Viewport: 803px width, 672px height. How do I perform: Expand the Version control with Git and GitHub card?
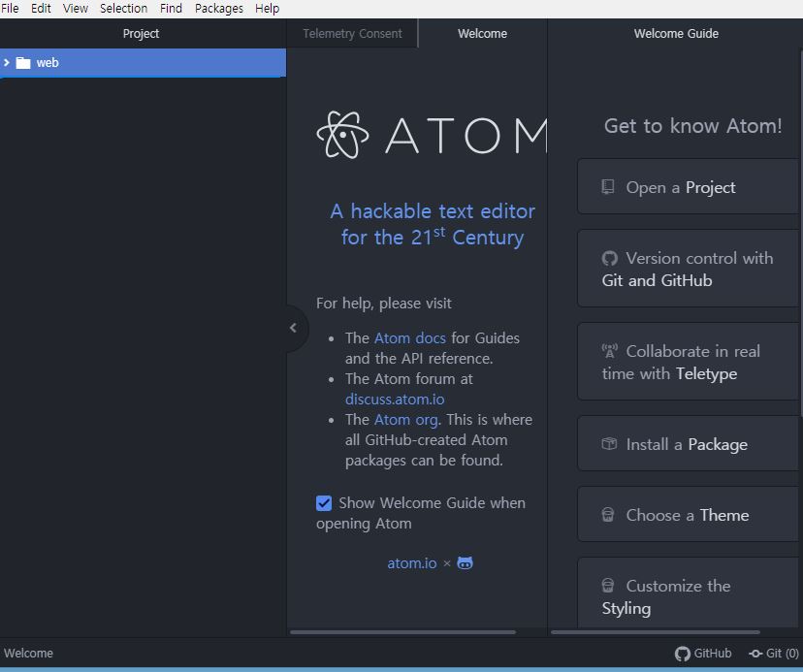[690, 269]
